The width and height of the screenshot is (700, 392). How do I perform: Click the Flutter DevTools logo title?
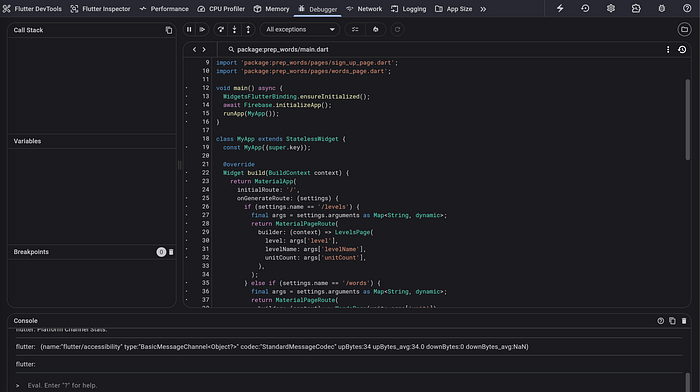32,9
